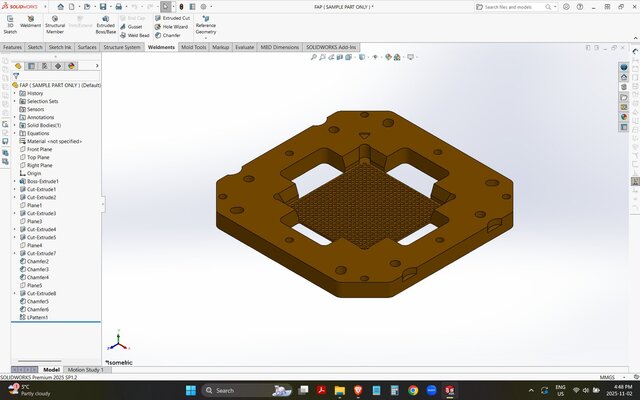This screenshot has height=400, width=640.
Task: Select the Structural Member tool
Action: 55,23
